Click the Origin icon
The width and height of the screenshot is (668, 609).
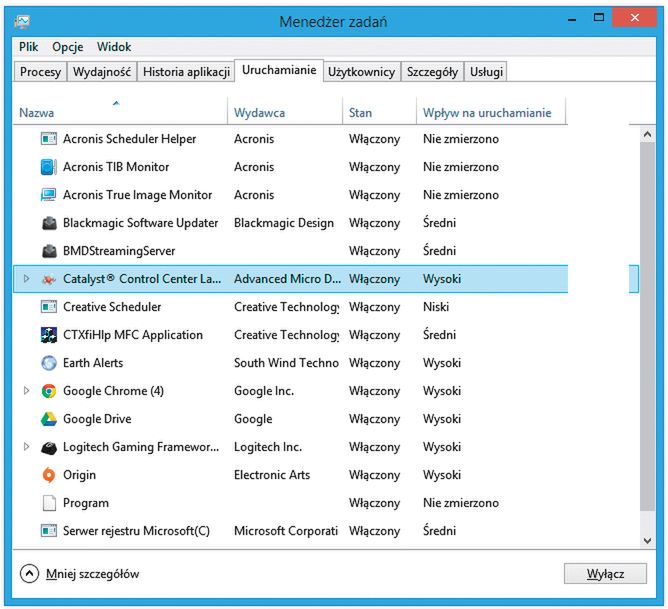click(49, 475)
